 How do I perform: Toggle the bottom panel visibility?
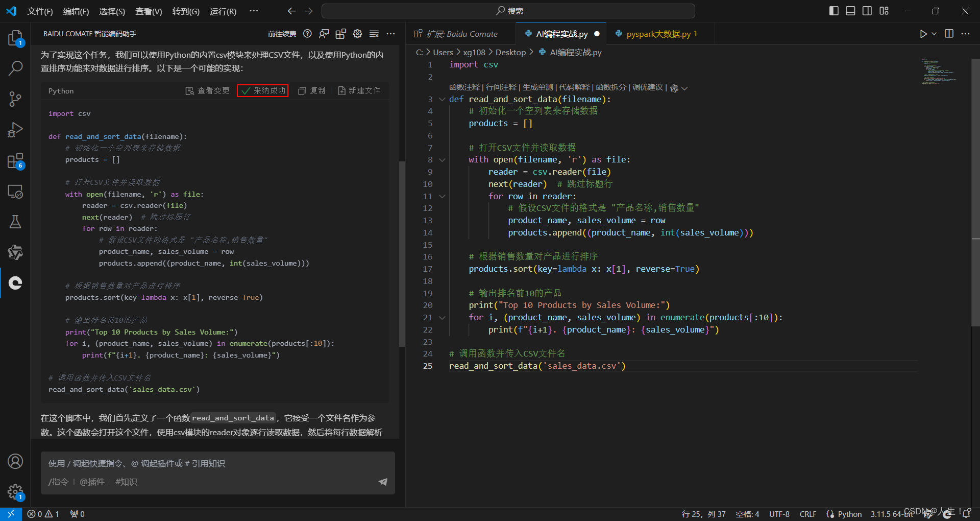tap(850, 11)
